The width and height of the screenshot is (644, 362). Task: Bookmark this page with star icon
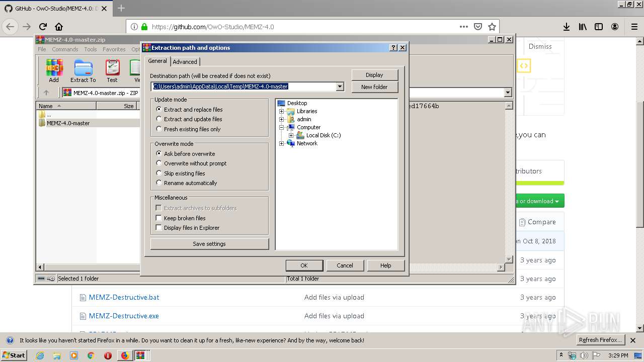(x=492, y=27)
